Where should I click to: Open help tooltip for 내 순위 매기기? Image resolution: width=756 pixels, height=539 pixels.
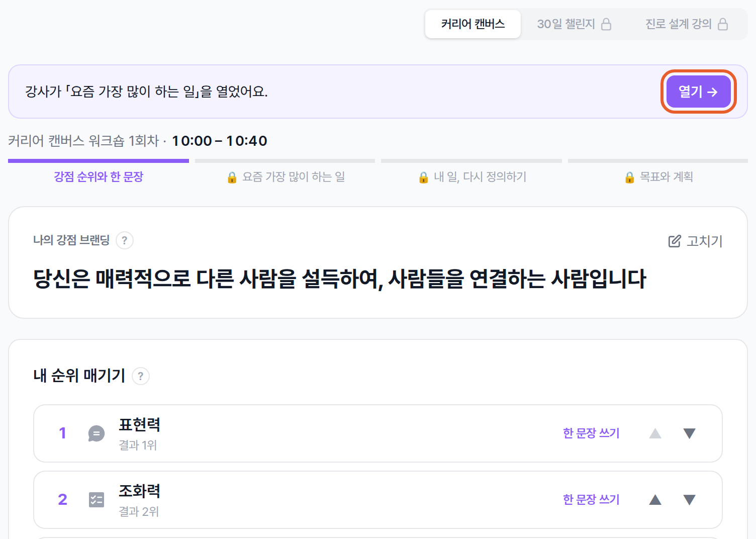141,376
